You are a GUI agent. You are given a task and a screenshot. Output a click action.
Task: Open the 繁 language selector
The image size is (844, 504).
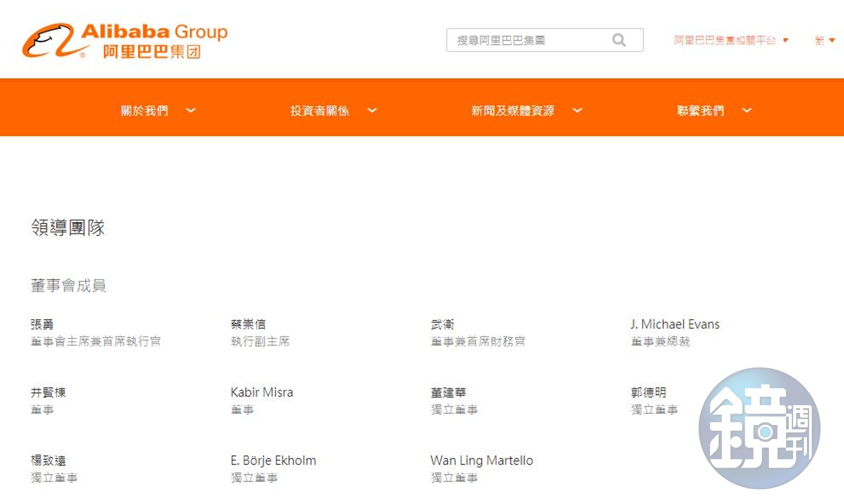[x=825, y=40]
